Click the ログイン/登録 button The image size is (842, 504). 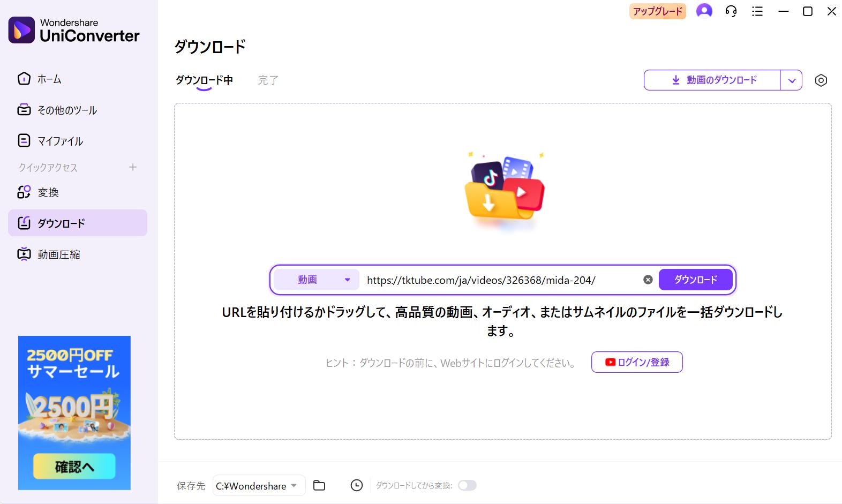click(637, 362)
